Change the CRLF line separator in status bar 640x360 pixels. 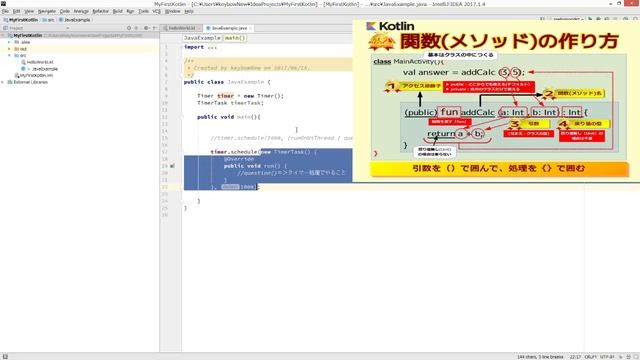click(591, 357)
